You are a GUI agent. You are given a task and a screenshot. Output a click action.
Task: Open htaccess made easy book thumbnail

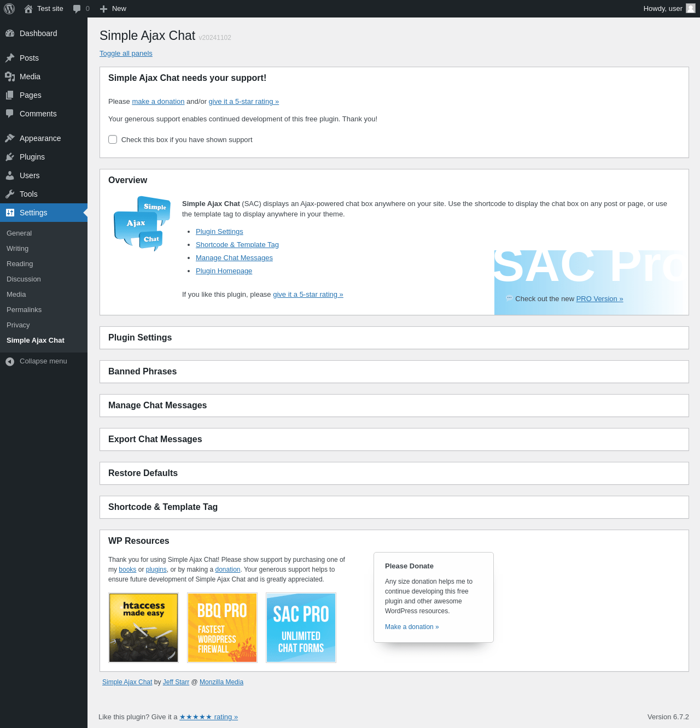(144, 628)
